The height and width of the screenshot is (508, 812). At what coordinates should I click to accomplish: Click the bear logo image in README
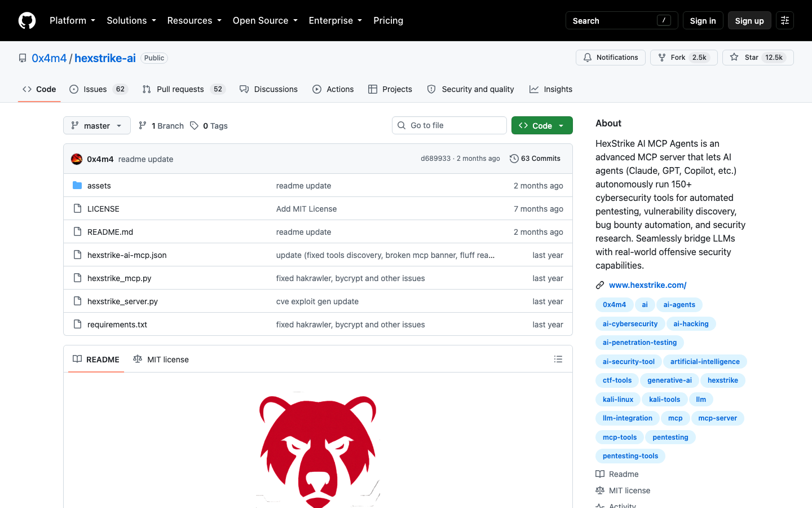(x=318, y=450)
